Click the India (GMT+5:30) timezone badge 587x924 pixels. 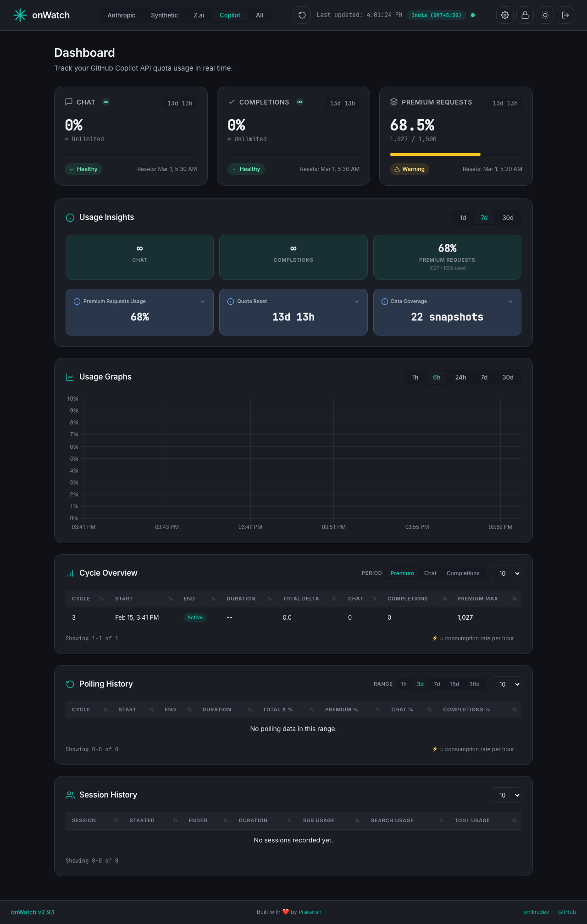tap(436, 15)
